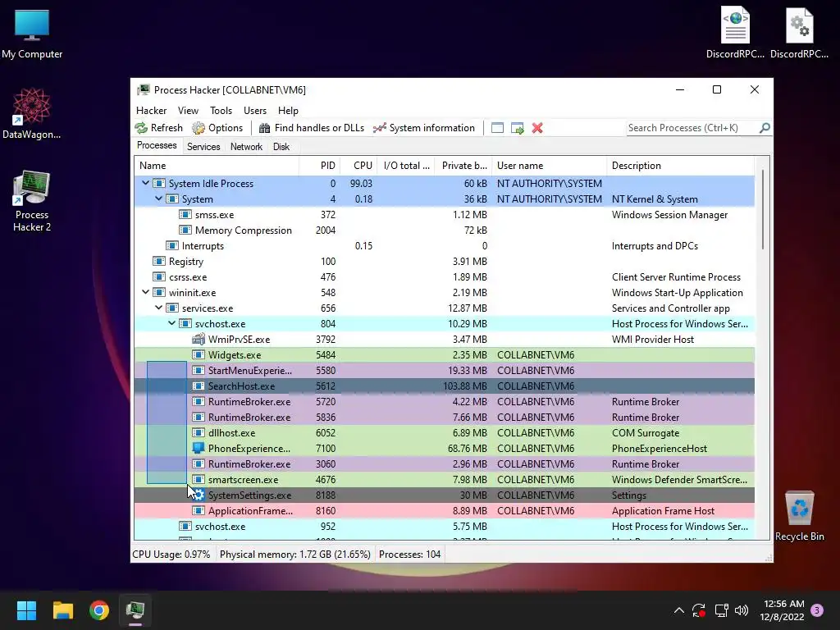Sort by the PID column header
Image resolution: width=840 pixels, height=630 pixels.
(x=319, y=166)
